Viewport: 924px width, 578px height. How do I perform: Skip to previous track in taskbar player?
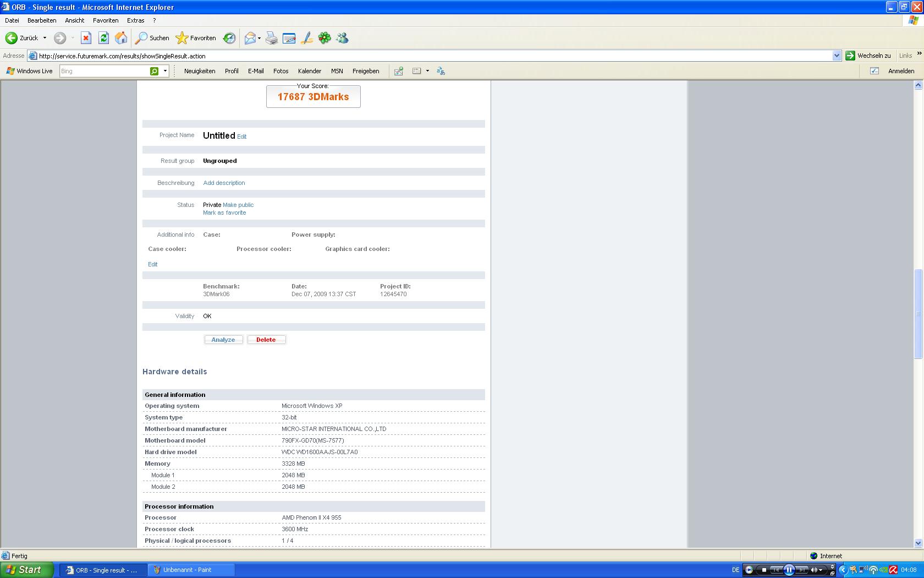coord(776,570)
